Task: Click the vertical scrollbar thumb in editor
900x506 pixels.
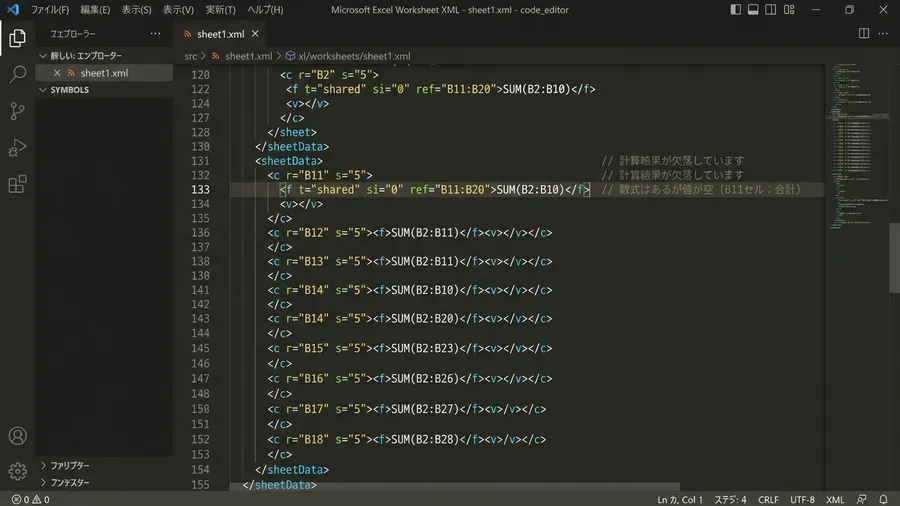Action: coord(894,258)
